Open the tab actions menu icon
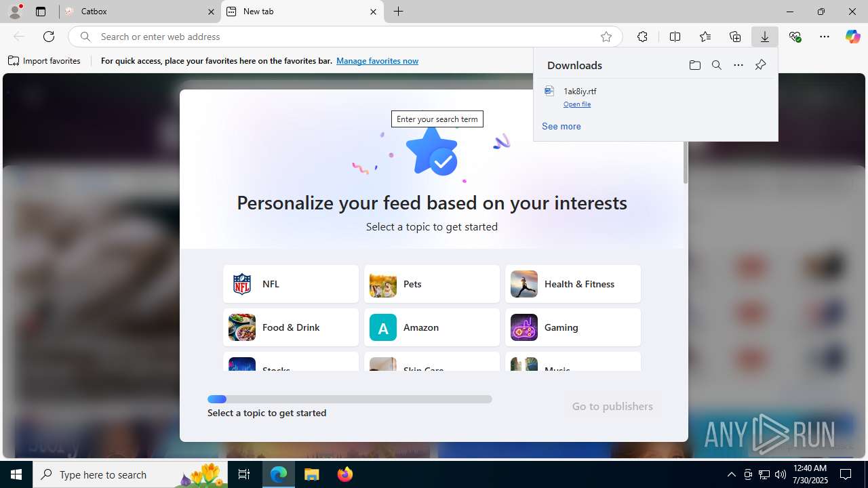 pyautogui.click(x=41, y=12)
